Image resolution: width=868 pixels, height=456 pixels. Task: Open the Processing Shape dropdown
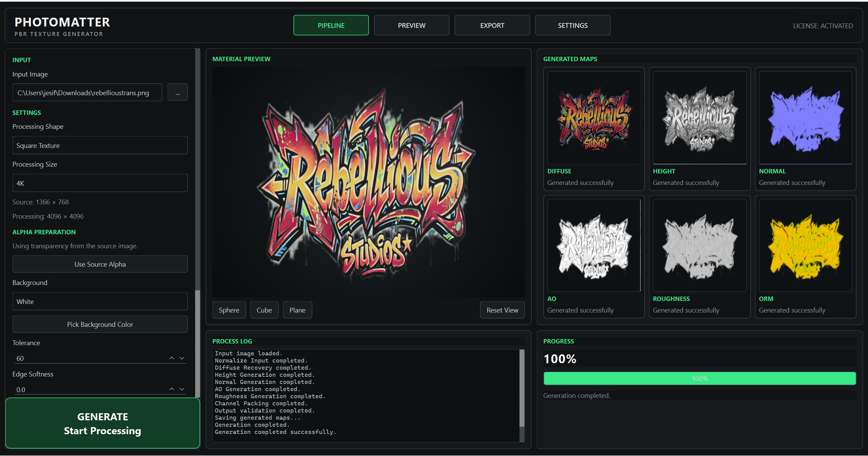pyautogui.click(x=100, y=145)
